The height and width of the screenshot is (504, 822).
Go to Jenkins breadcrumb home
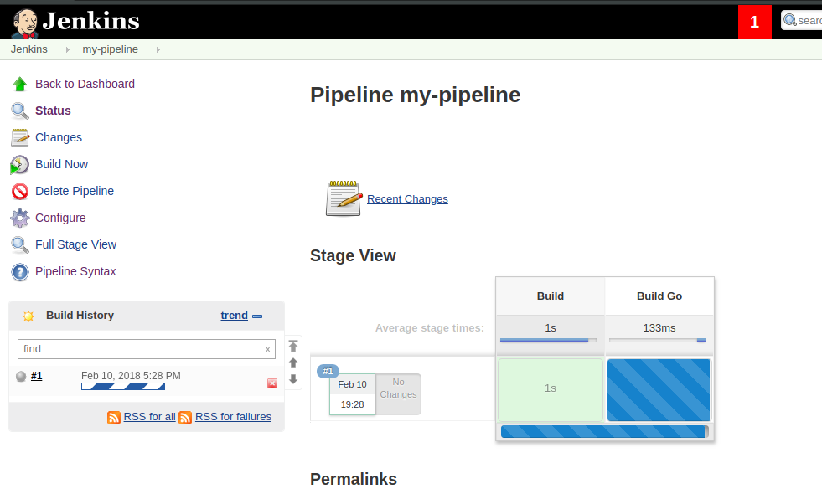click(28, 49)
